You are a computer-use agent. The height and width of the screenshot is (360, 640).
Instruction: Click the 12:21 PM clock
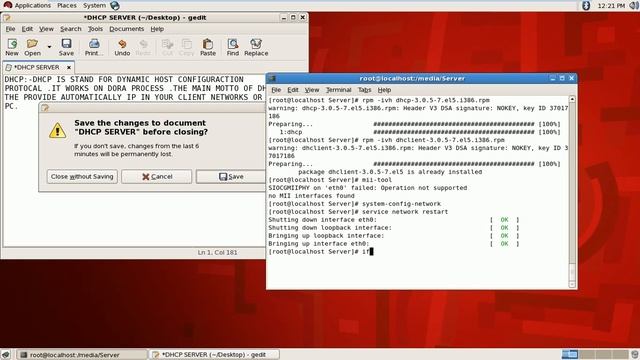(x=611, y=6)
